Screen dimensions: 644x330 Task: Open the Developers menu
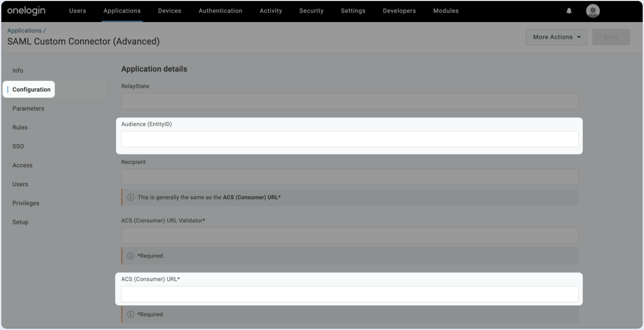tap(399, 11)
